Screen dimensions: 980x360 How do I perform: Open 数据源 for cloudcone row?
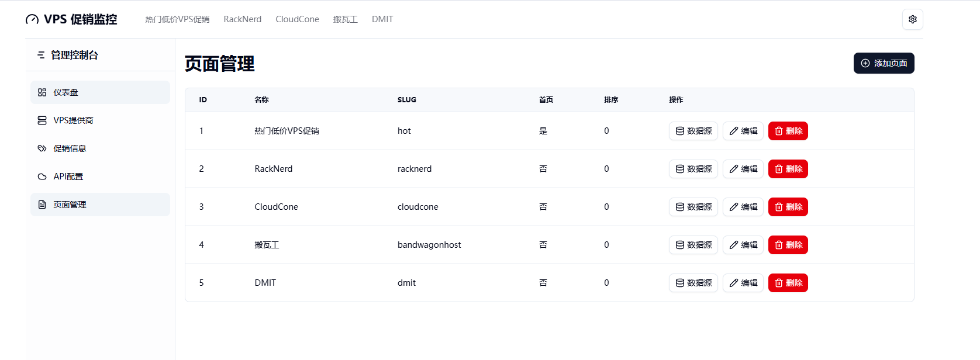click(x=693, y=207)
